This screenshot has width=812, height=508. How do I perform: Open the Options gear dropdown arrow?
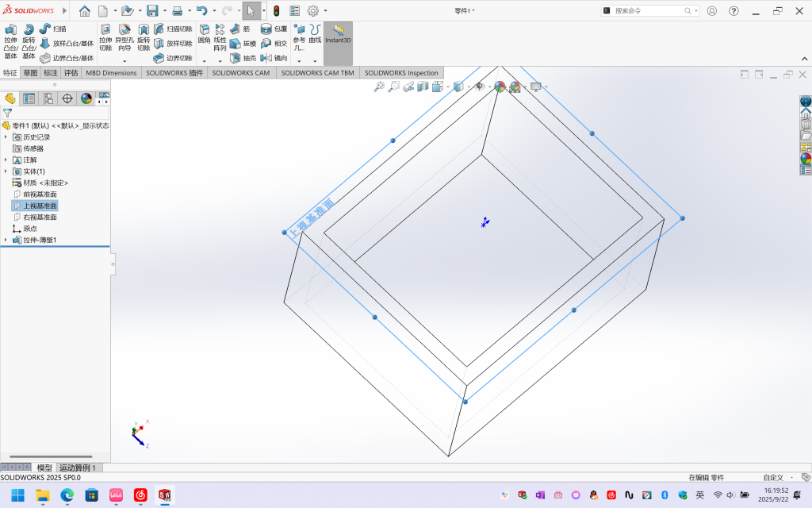(325, 11)
